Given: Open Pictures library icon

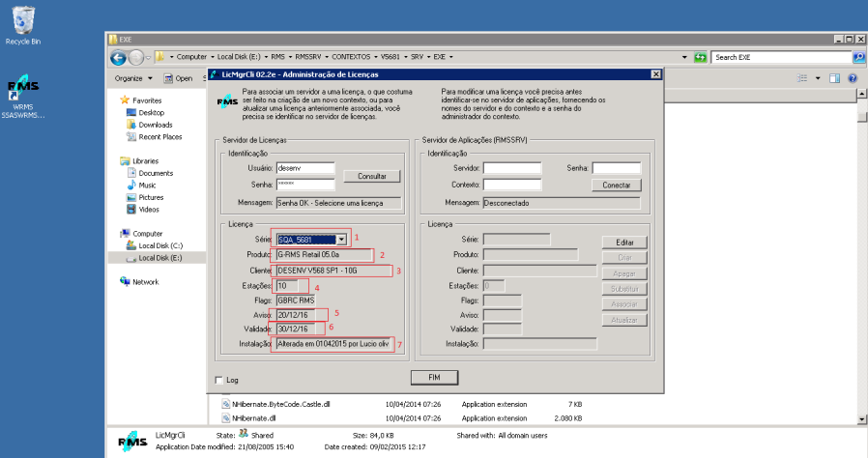Looking at the screenshot, I should click(x=131, y=197).
